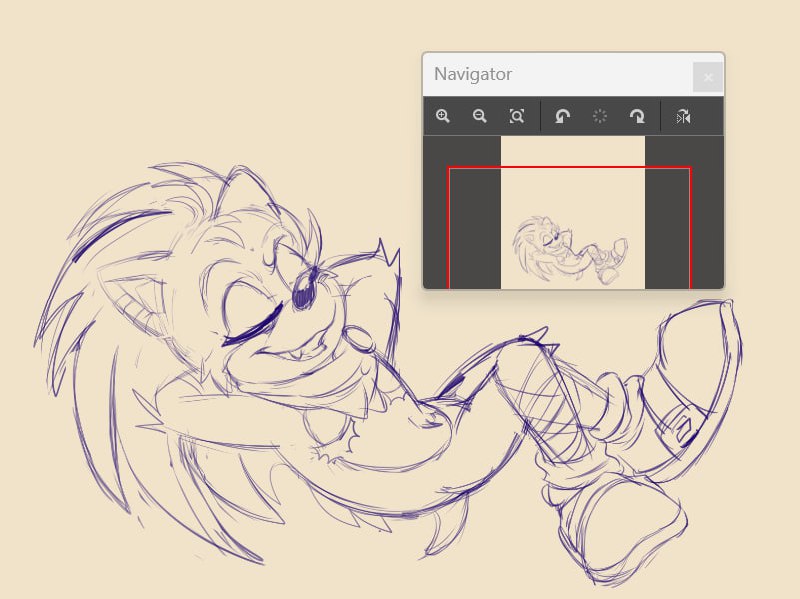
Task: Zoom in with the Navigator magnifier plus icon
Action: pyautogui.click(x=443, y=116)
